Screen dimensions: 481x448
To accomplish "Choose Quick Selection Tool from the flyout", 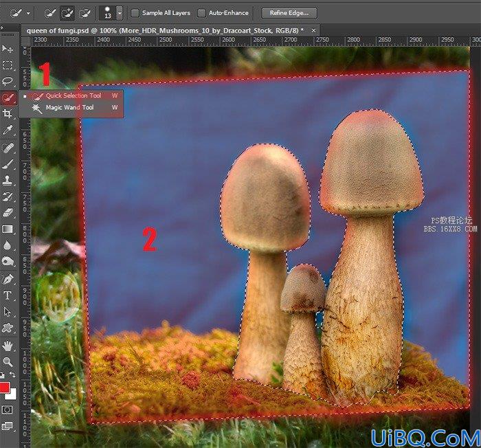I will tap(71, 96).
